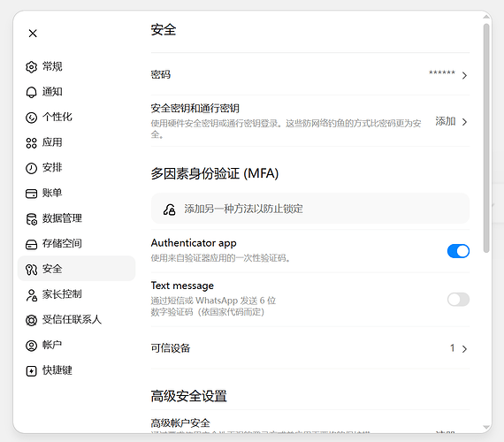Image resolution: width=504 pixels, height=442 pixels.
Task: Click the lightning icon next to 快捷键
Action: 31,371
